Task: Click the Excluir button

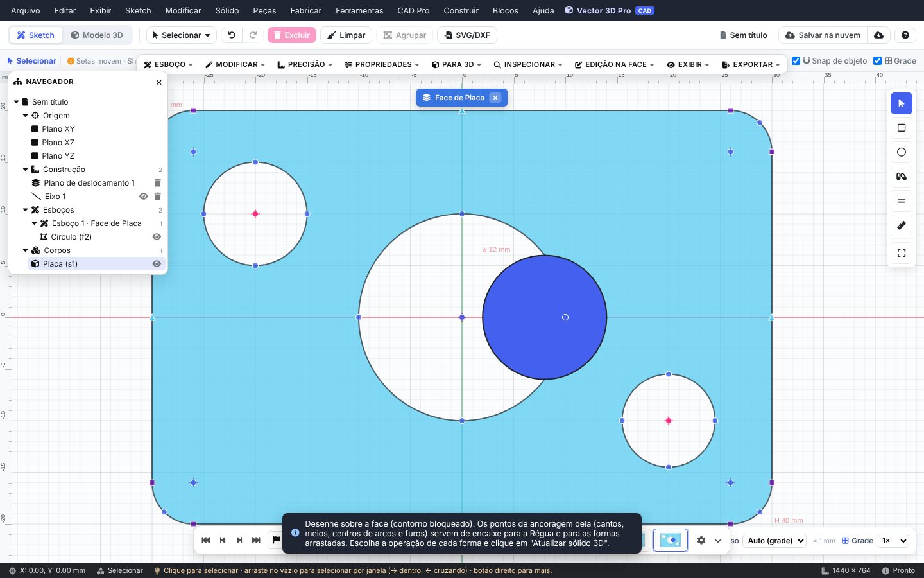Action: click(x=292, y=35)
